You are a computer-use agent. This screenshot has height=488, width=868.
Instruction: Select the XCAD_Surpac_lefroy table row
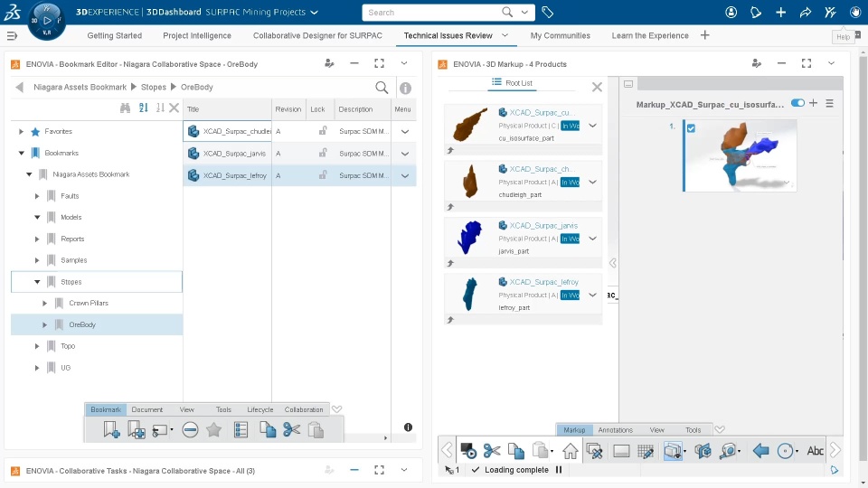pos(299,176)
